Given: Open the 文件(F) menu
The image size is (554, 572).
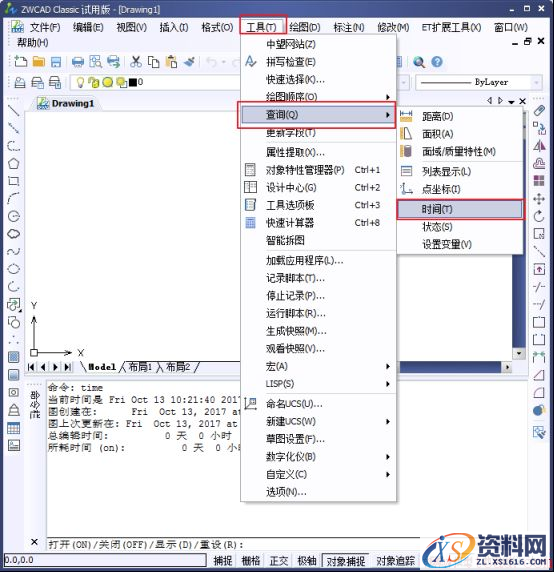Looking at the screenshot, I should [x=45, y=27].
